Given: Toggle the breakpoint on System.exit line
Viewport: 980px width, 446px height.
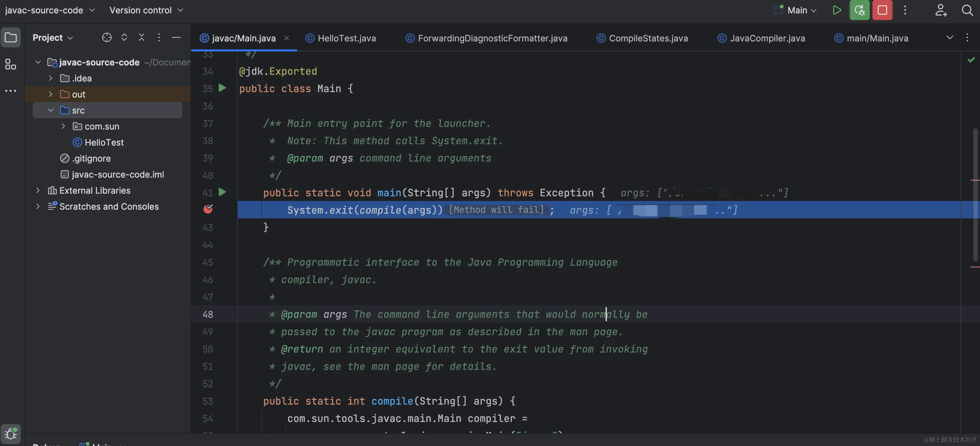Looking at the screenshot, I should [208, 209].
